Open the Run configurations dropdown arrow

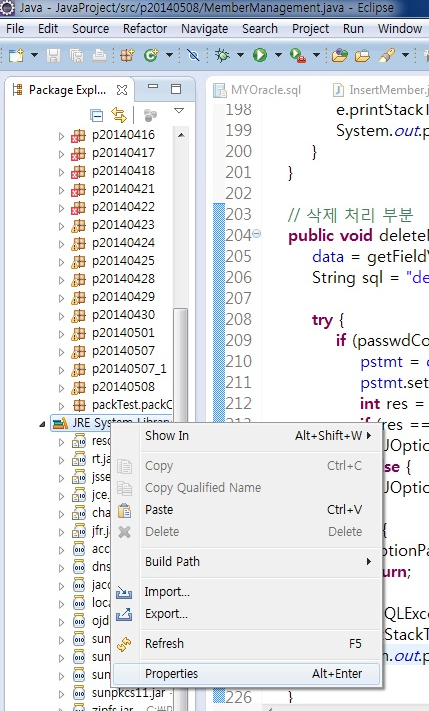(278, 55)
